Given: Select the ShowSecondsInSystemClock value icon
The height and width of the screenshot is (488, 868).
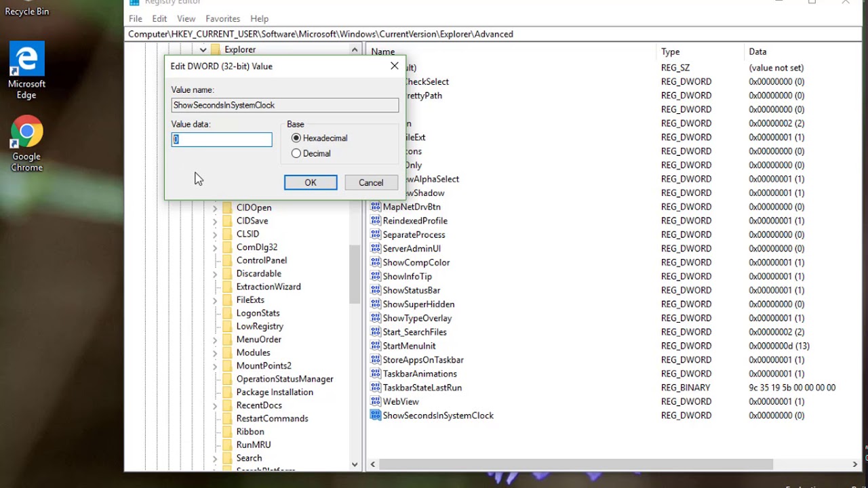Looking at the screenshot, I should (375, 415).
